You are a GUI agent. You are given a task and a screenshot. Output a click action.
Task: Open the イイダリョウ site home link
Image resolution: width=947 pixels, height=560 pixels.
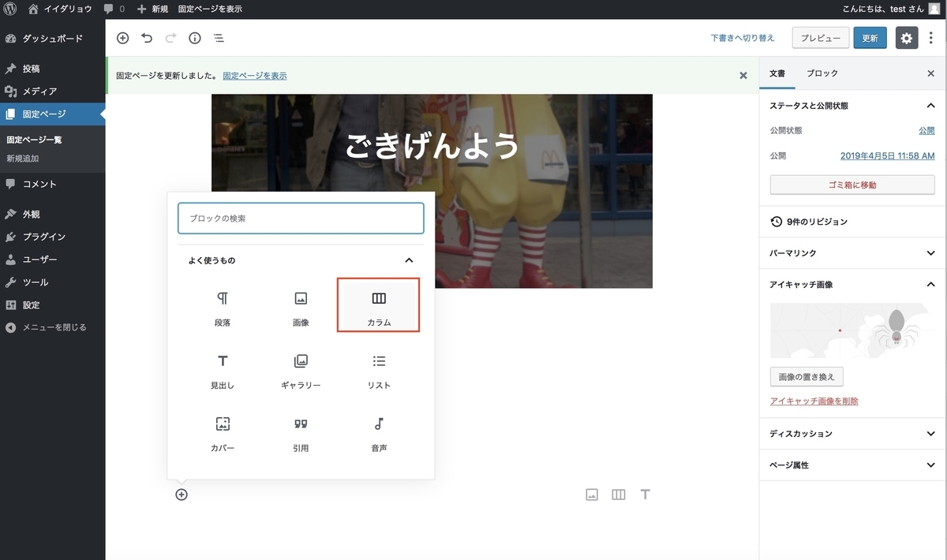[60, 9]
